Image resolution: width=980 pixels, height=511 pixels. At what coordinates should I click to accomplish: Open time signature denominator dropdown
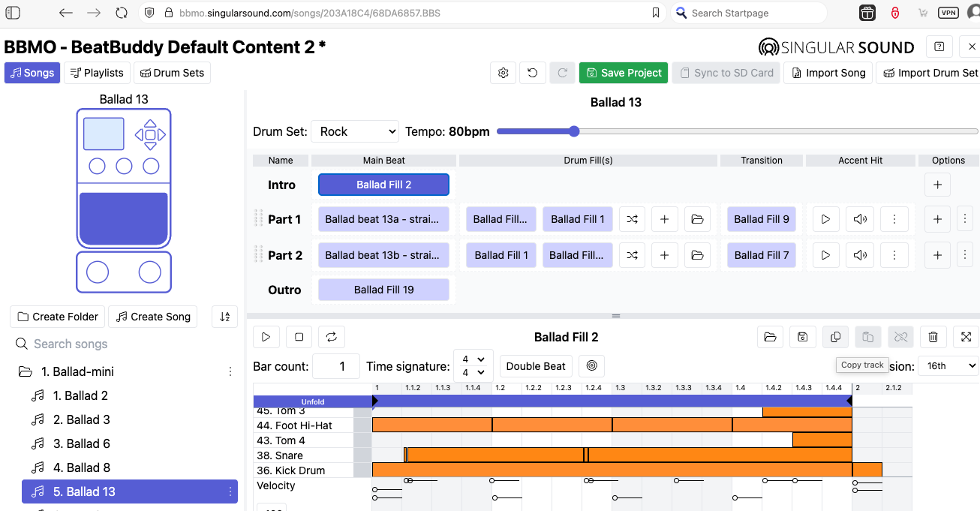(473, 372)
